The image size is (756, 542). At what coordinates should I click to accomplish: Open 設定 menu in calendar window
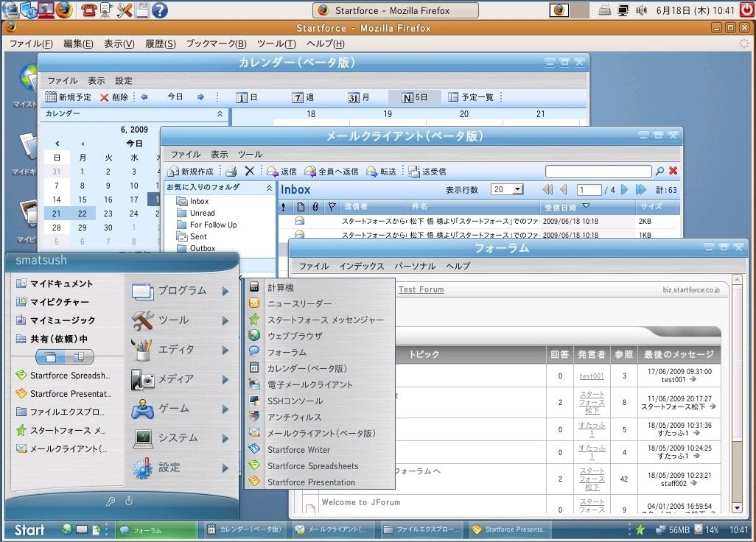click(124, 80)
